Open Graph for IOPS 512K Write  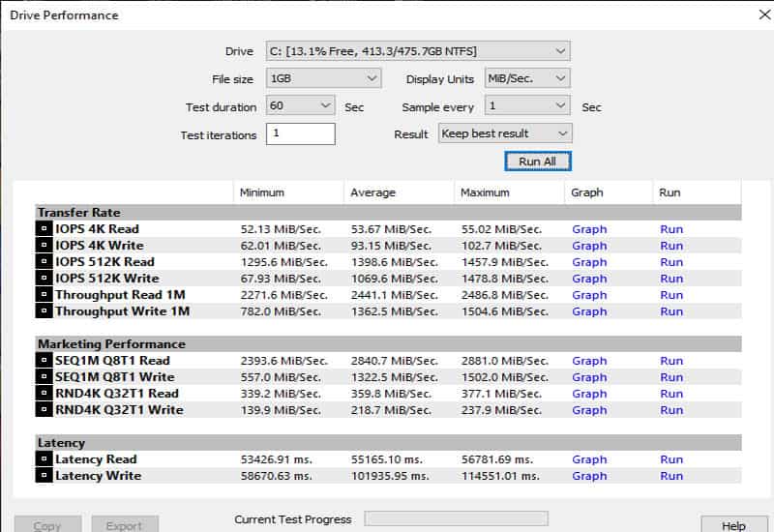[589, 279]
